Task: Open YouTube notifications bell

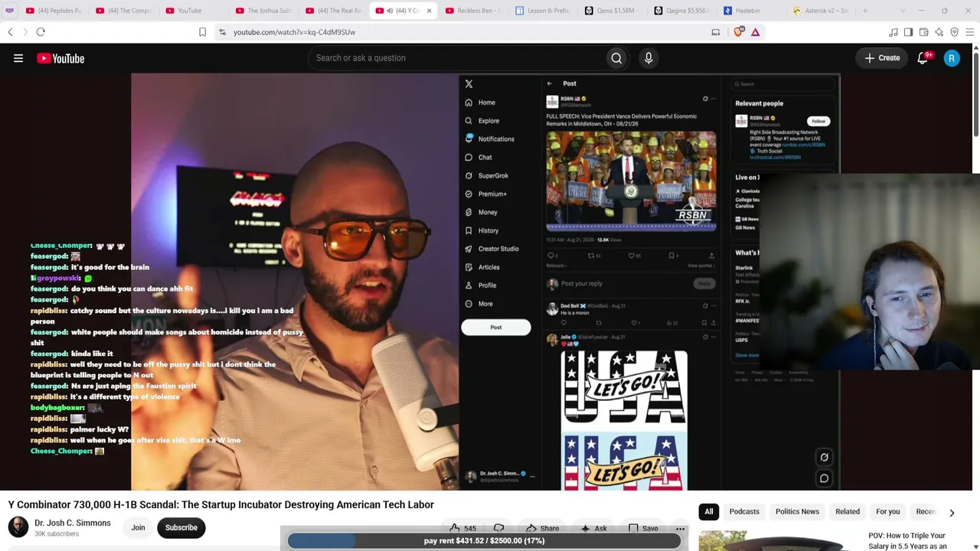Action: 923,58
